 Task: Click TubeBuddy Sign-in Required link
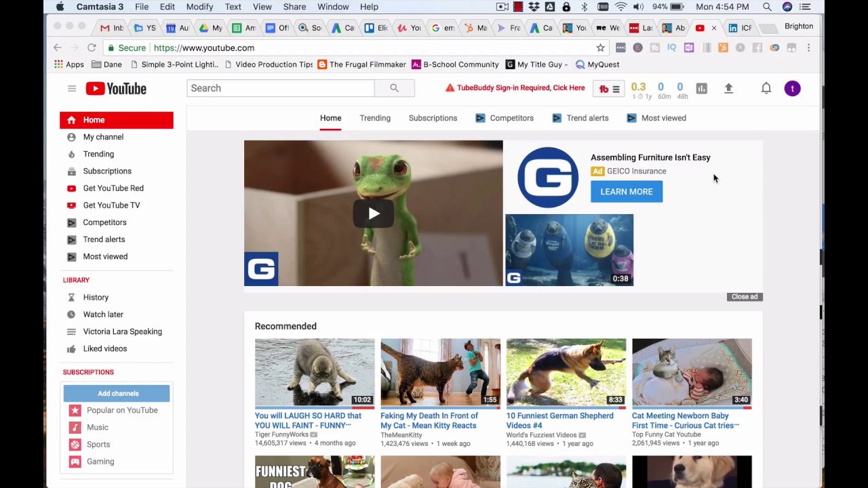coord(515,88)
